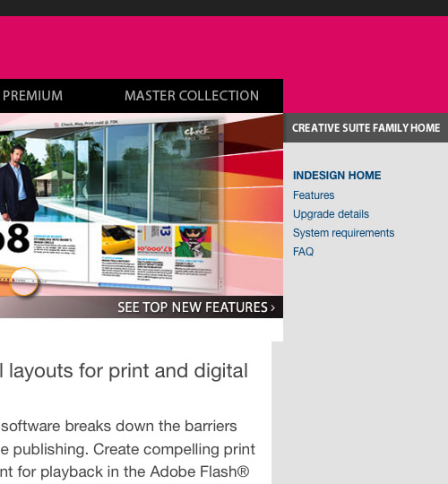This screenshot has height=484, width=448.
Task: Click See Top New Features banner link
Action: point(196,307)
